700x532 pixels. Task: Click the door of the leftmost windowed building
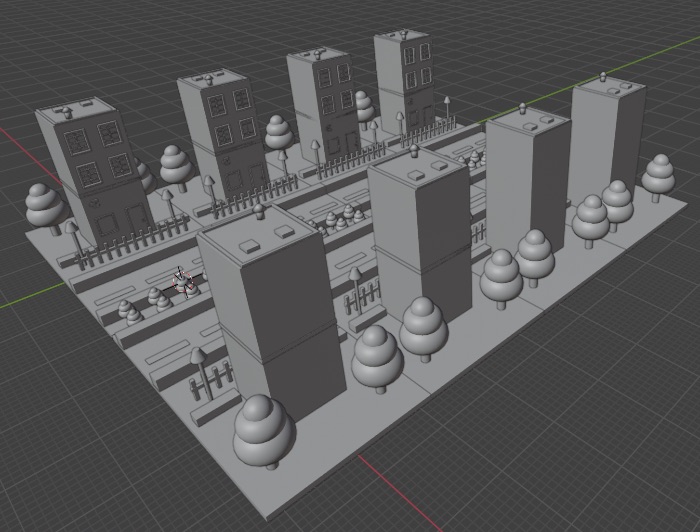tap(135, 220)
